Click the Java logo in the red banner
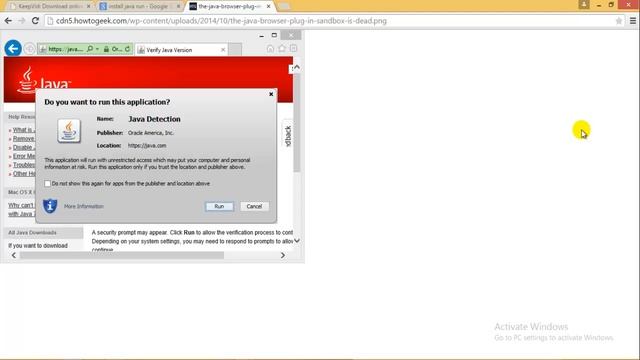Viewport: 640px width, 360px height. tap(44, 80)
